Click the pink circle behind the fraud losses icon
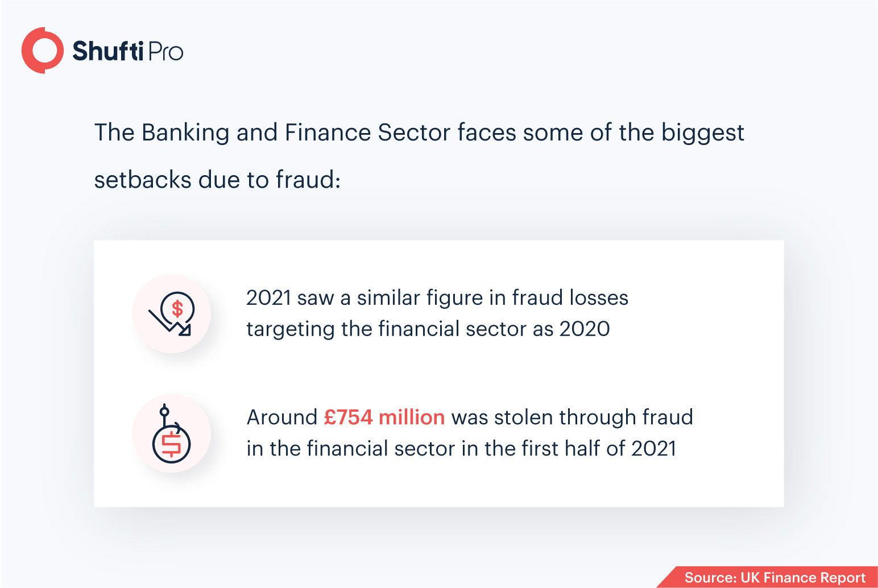Screen dimensions: 878x588 pos(171,314)
